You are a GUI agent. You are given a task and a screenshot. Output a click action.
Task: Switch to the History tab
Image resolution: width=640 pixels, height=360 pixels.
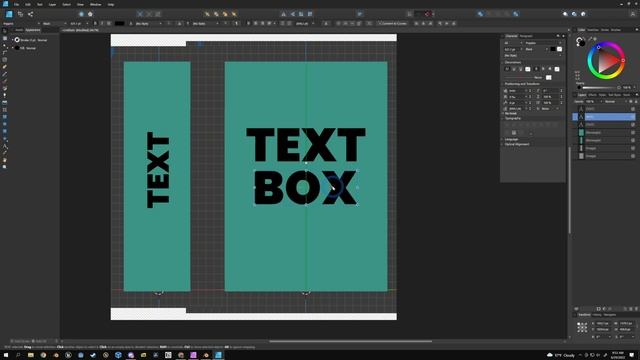pyautogui.click(x=597, y=315)
